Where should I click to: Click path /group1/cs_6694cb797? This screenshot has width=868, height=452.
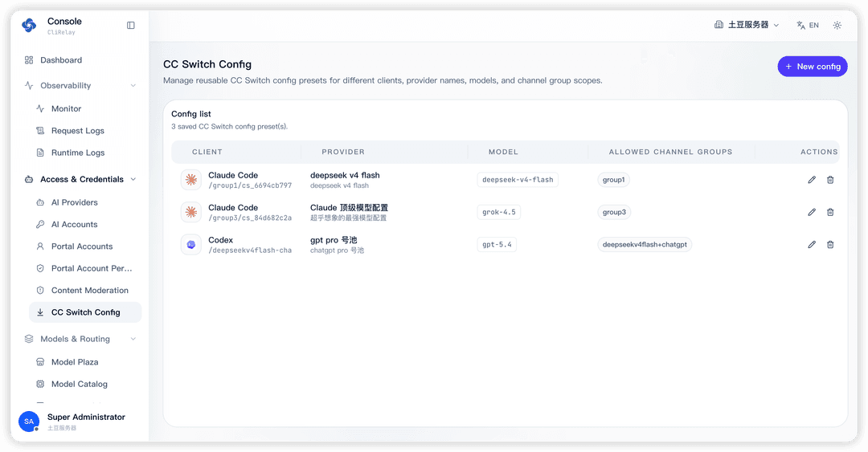250,185
